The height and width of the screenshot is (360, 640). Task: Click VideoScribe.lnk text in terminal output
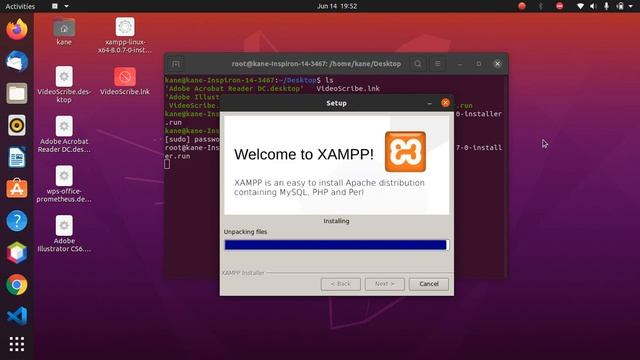click(x=348, y=89)
